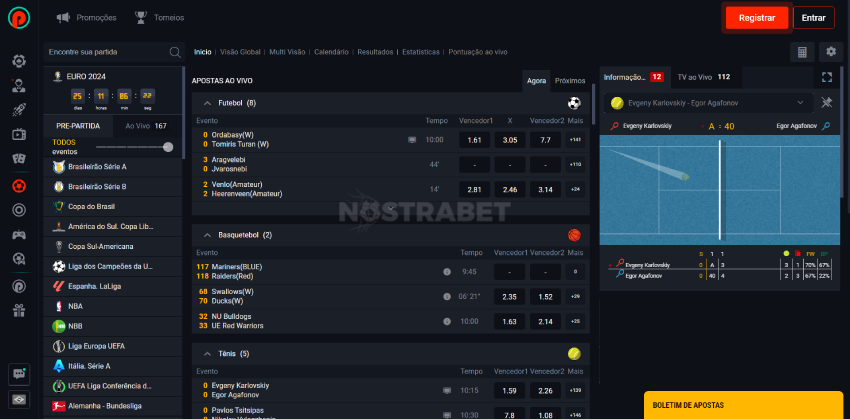This screenshot has width=850, height=419.
Task: Switch to the Ao Vivo 167 tab
Action: click(x=146, y=126)
